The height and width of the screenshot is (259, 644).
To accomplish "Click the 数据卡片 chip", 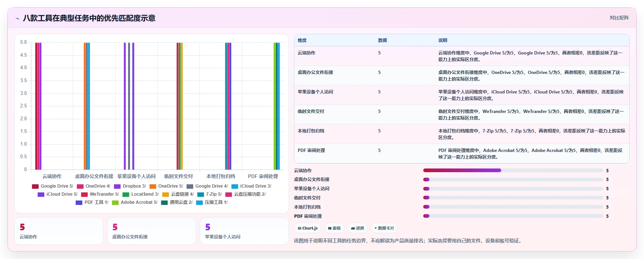I will (384, 228).
